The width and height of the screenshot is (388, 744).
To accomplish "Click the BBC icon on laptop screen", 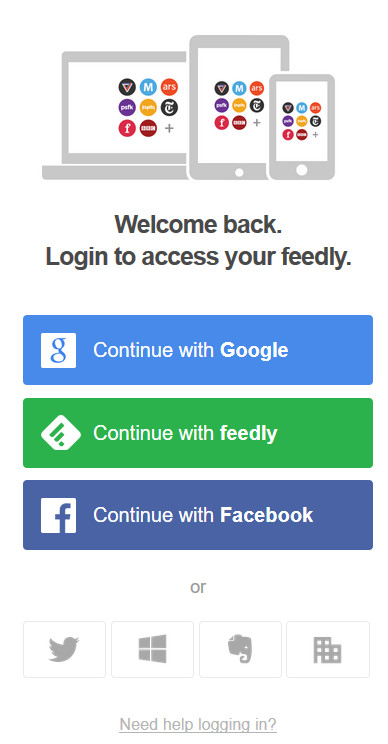I will (x=148, y=128).
